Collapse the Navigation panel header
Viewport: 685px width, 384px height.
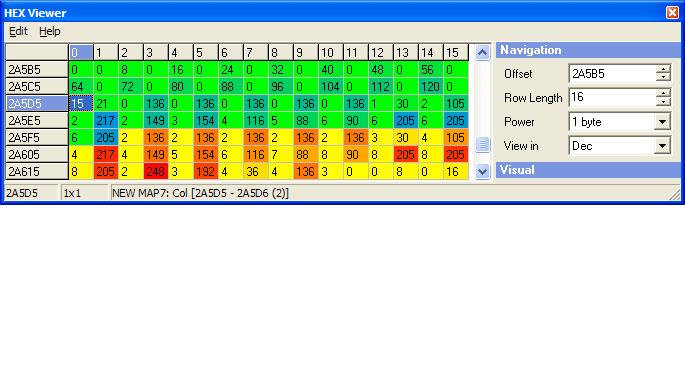pyautogui.click(x=588, y=50)
